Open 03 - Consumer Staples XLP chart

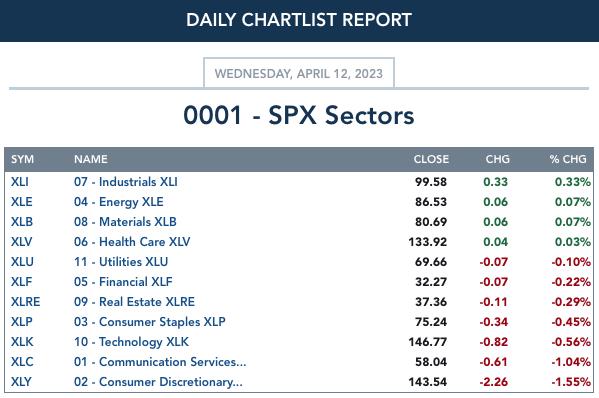(150, 322)
